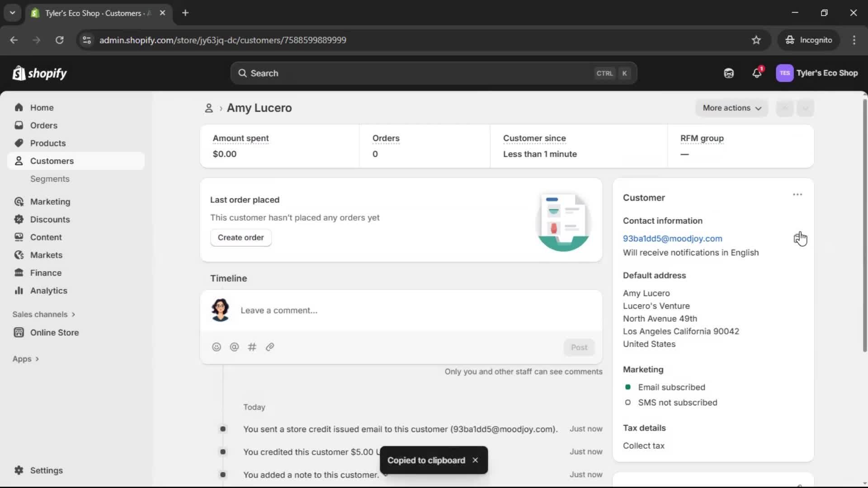Expand the 'You added a note' timeline entry
This screenshot has width=868, height=488.
(387, 474)
